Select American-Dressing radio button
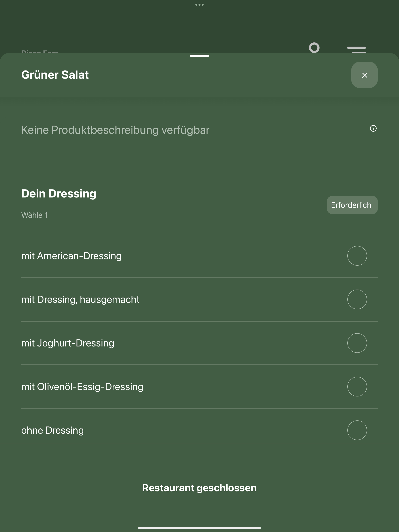399x532 pixels. click(357, 256)
